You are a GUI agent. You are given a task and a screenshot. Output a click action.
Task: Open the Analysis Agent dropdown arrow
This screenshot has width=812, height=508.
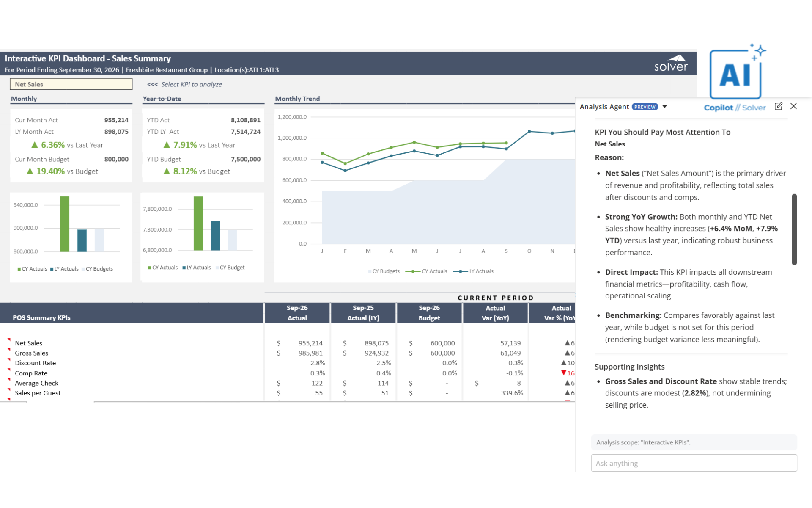click(665, 107)
